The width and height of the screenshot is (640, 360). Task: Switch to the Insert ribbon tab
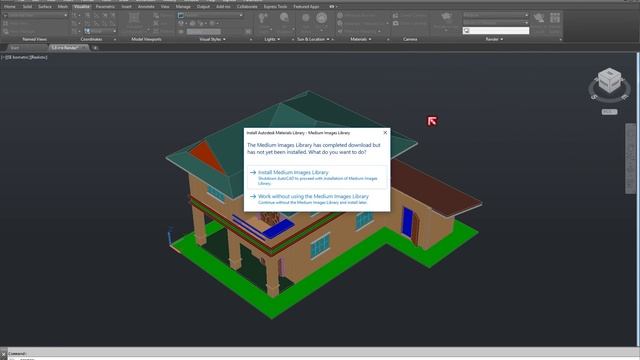[127, 7]
